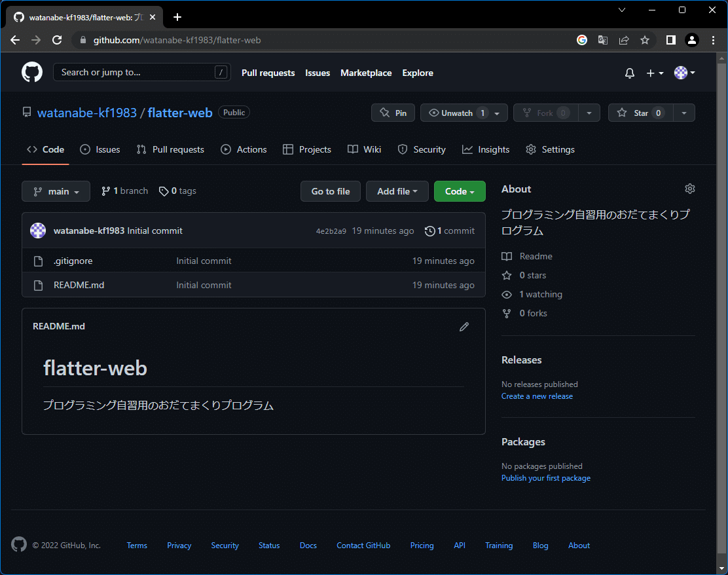This screenshot has width=728, height=575.
Task: Open the flatter-web repository name link
Action: (x=179, y=113)
